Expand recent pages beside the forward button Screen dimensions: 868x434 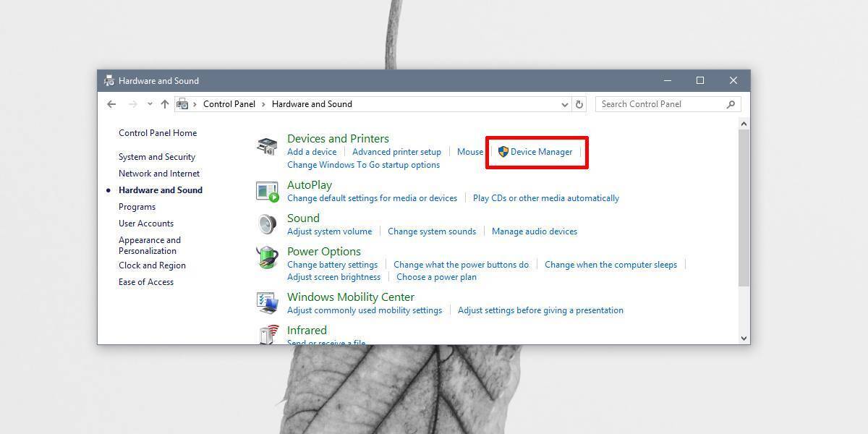[150, 104]
